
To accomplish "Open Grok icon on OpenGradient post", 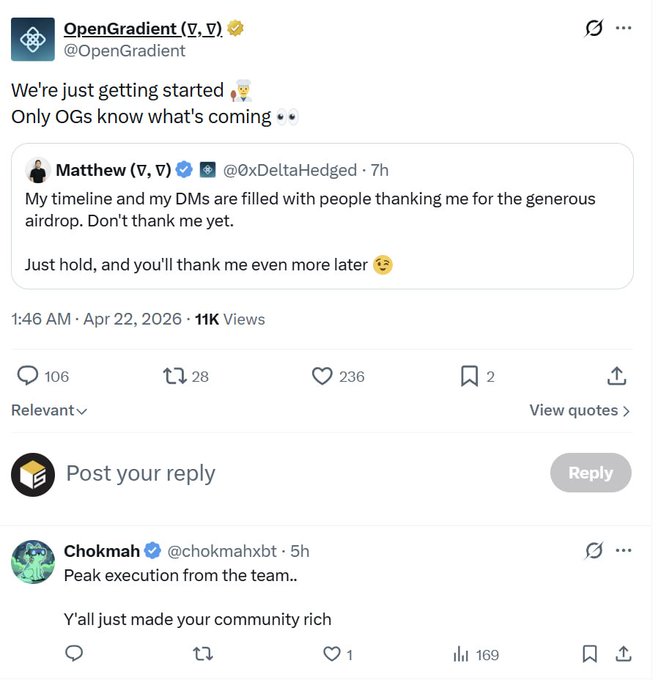I will [594, 28].
